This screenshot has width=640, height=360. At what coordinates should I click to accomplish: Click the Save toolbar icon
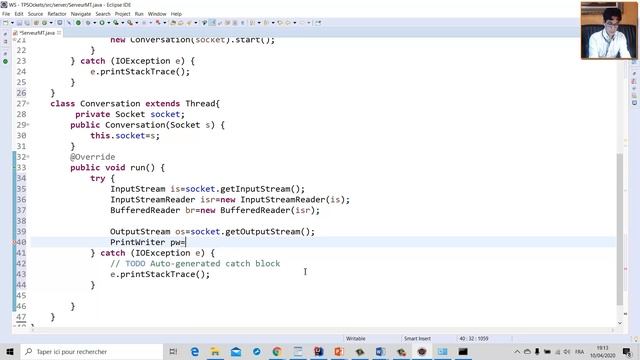pos(19,23)
